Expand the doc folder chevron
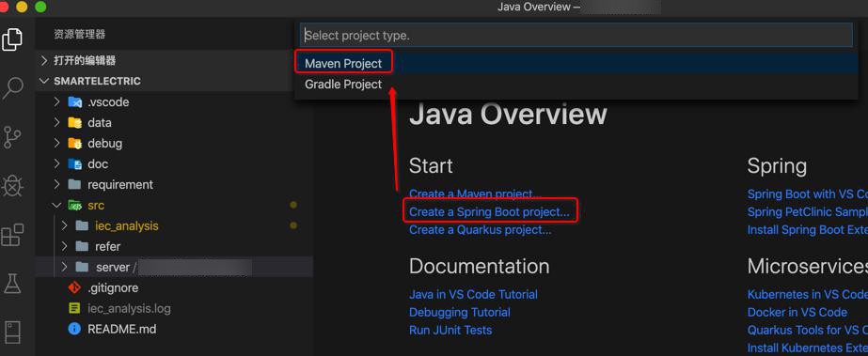868x356 pixels. (x=56, y=163)
